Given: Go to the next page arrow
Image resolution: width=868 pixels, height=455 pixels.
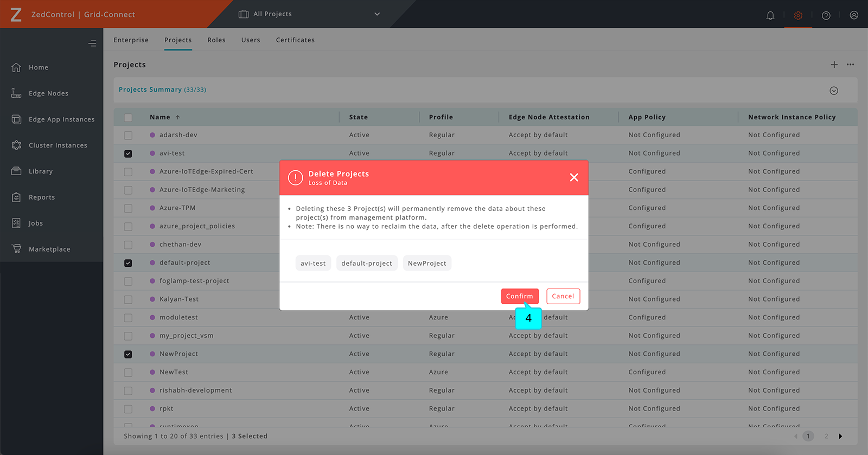Looking at the screenshot, I should tap(840, 436).
